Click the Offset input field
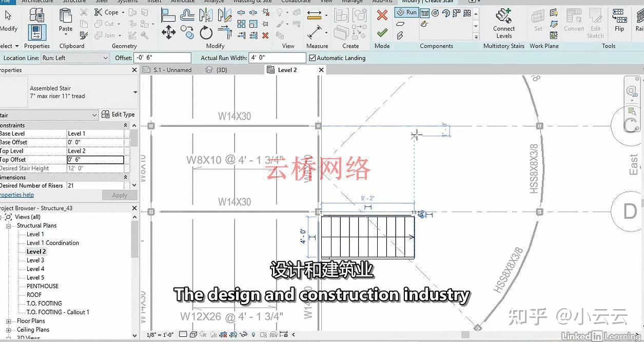 162,58
